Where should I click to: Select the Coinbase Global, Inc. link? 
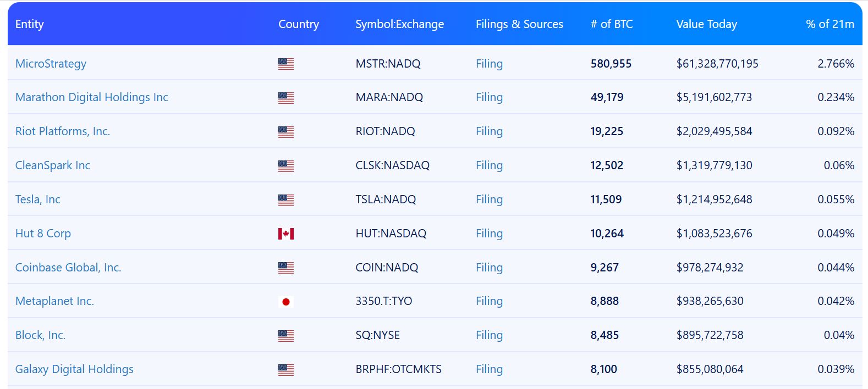coord(68,268)
